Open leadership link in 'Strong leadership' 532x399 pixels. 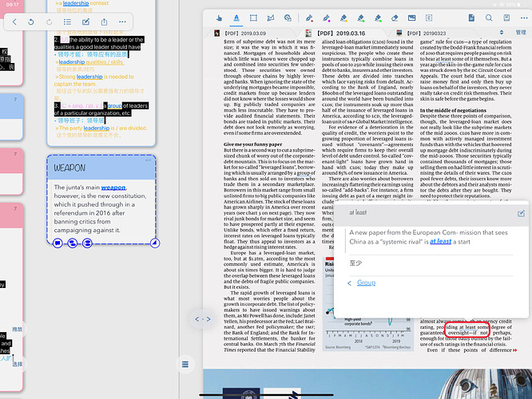coord(89,77)
